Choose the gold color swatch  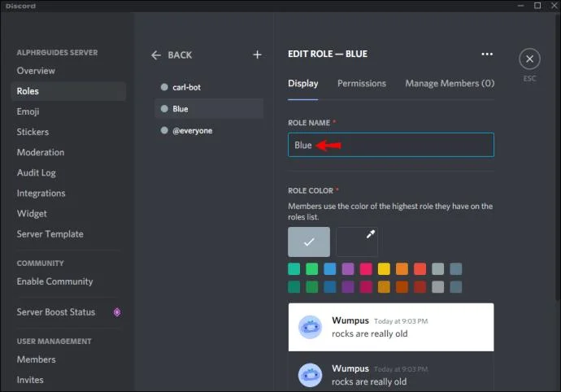(384, 287)
